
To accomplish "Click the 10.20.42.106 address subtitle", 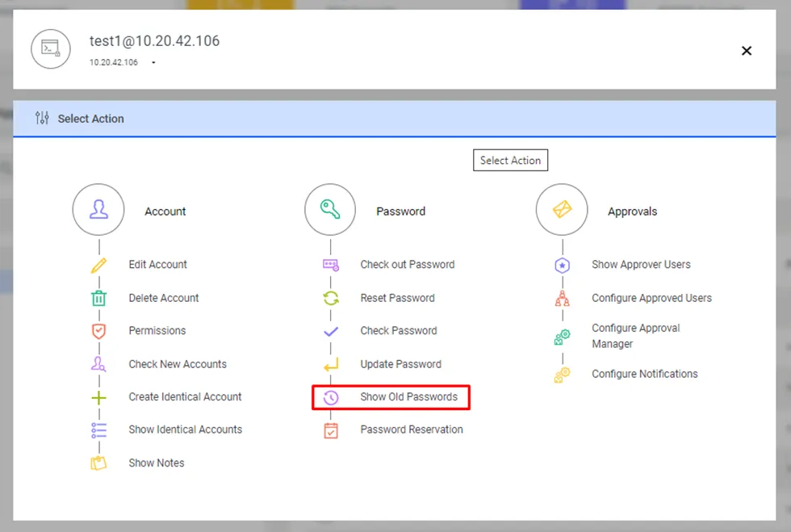I will point(114,62).
